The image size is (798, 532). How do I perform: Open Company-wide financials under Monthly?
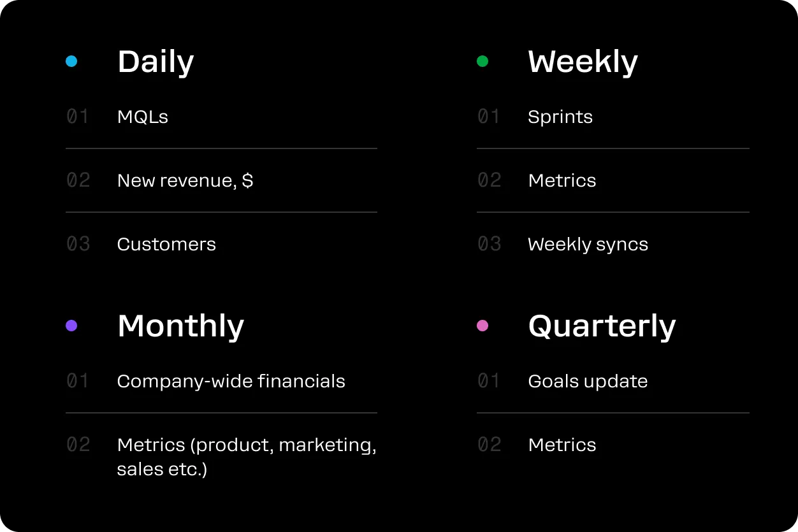(x=231, y=382)
